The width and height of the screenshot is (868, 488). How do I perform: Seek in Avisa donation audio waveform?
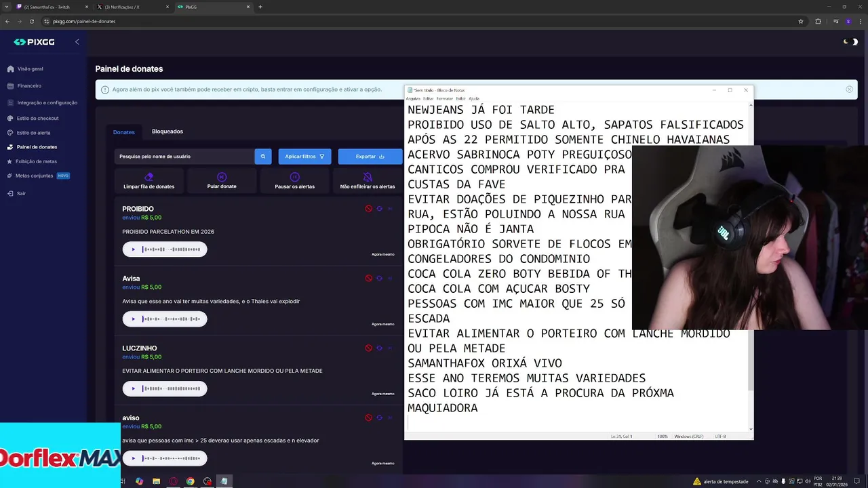pos(171,319)
